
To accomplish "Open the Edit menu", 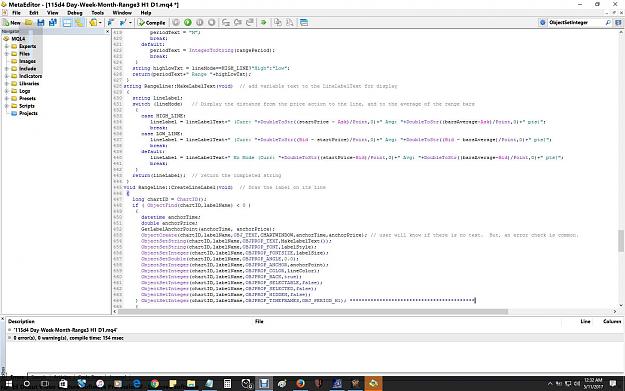I will pos(34,13).
